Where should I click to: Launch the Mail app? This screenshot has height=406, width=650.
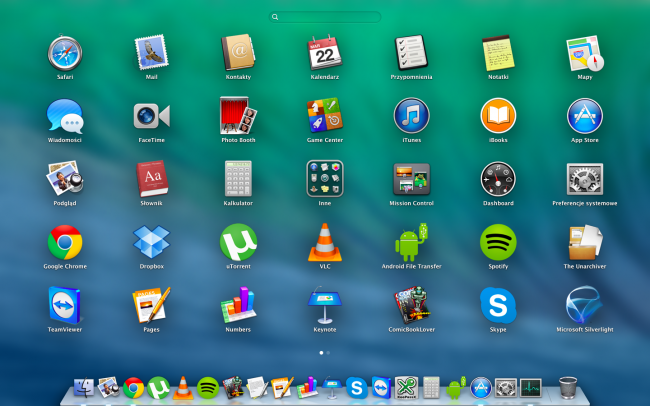(x=151, y=52)
